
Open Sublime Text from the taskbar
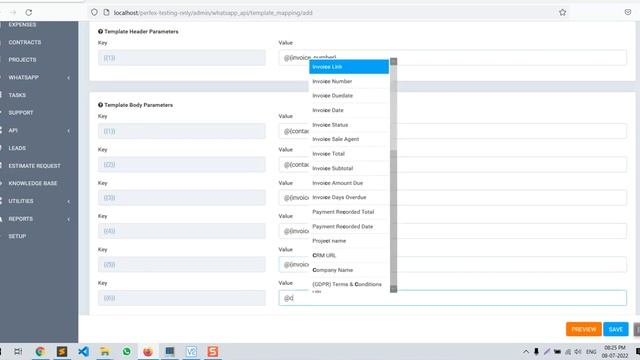tap(62, 351)
